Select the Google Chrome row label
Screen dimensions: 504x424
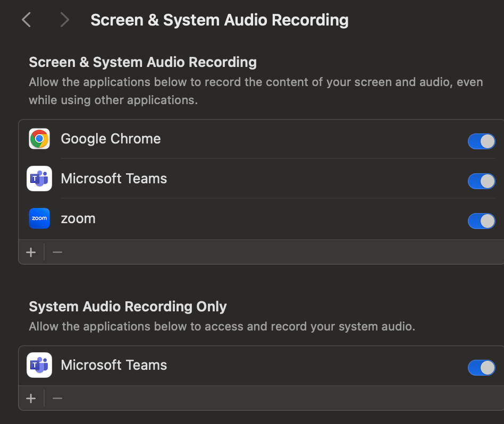111,139
